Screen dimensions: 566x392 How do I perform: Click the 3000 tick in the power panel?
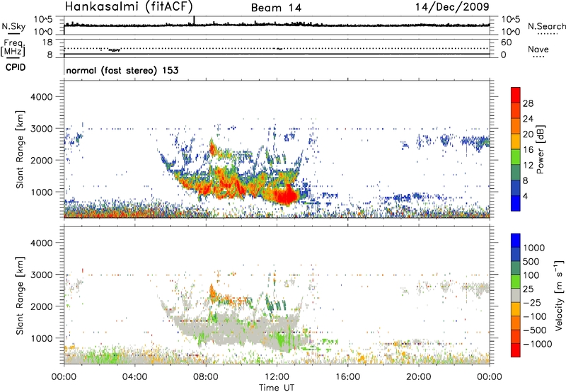41,129
